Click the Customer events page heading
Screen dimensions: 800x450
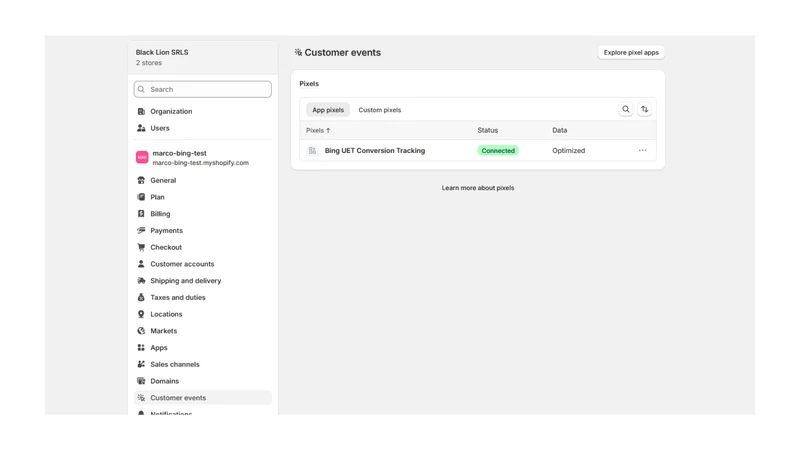[x=342, y=53]
